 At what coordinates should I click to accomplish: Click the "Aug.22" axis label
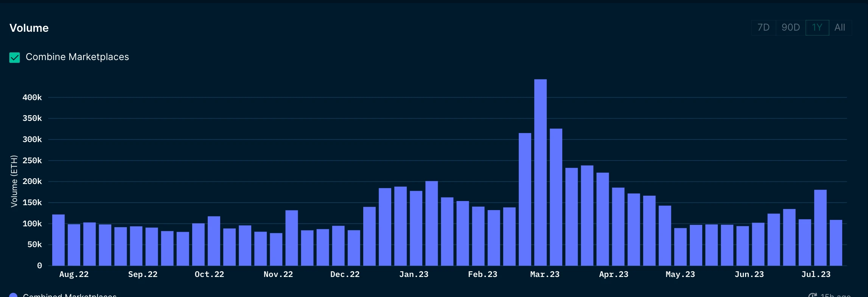pyautogui.click(x=74, y=274)
